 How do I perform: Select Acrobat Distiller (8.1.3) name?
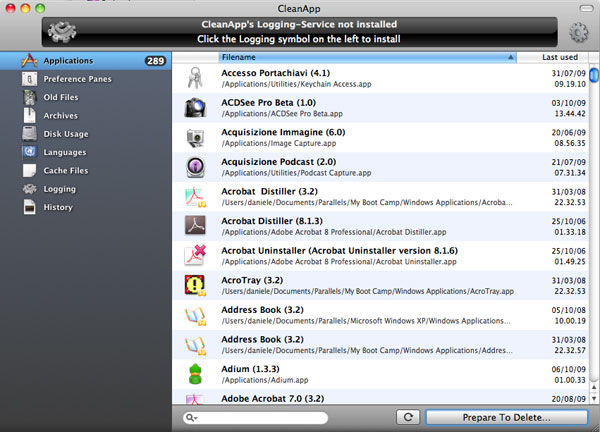[272, 221]
